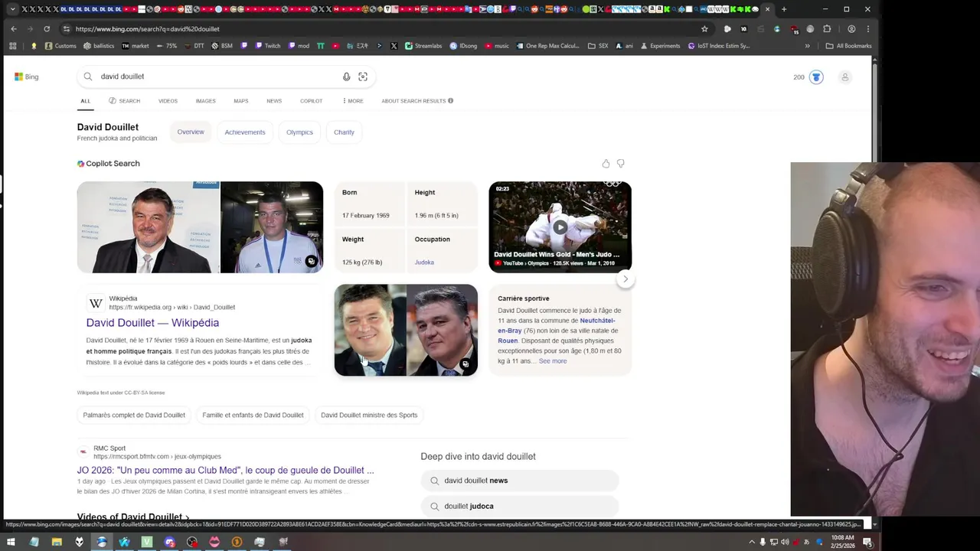Advance the knowledge carousel next arrow

[626, 279]
